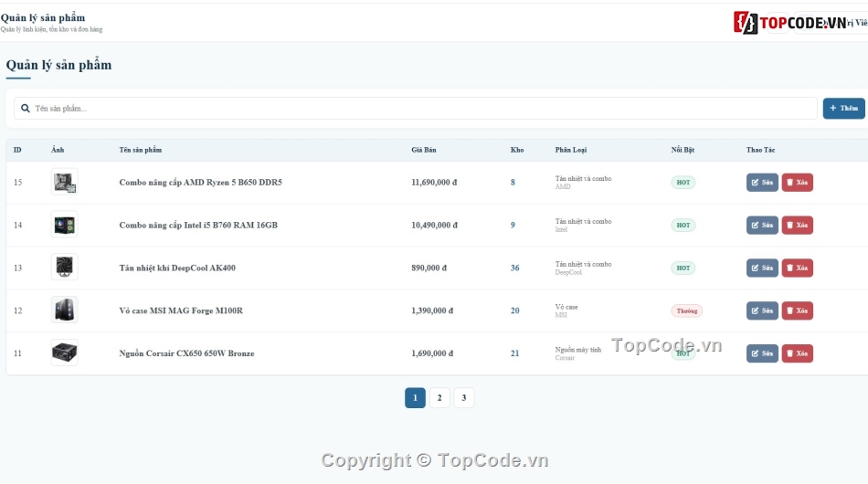The height and width of the screenshot is (484, 868).
Task: Click the Kho column header
Action: click(517, 150)
